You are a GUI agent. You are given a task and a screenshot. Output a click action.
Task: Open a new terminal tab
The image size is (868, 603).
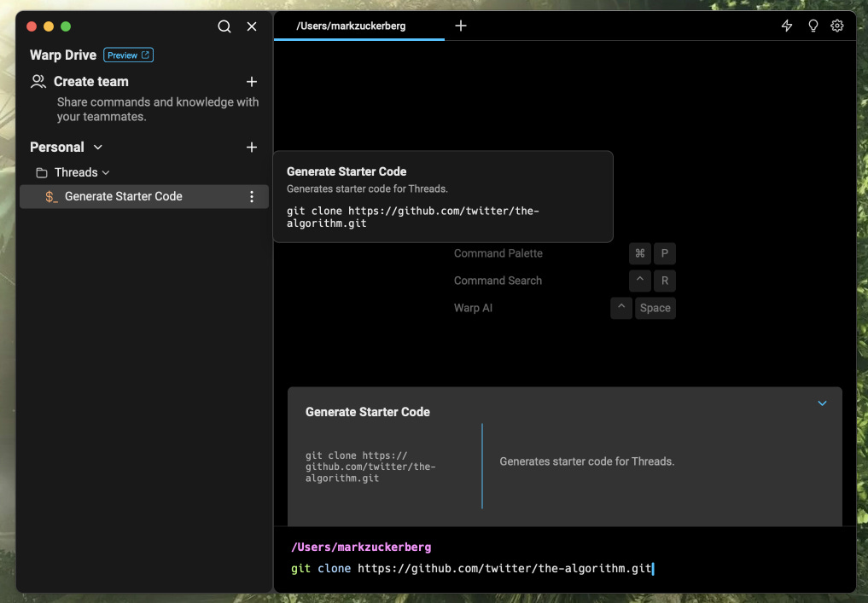click(x=461, y=26)
